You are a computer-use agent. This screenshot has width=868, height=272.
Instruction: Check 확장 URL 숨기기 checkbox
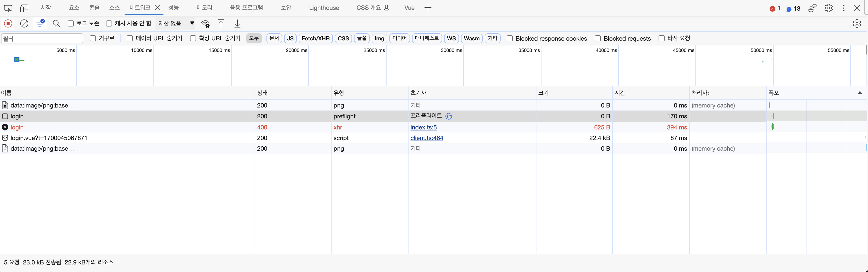(x=193, y=38)
